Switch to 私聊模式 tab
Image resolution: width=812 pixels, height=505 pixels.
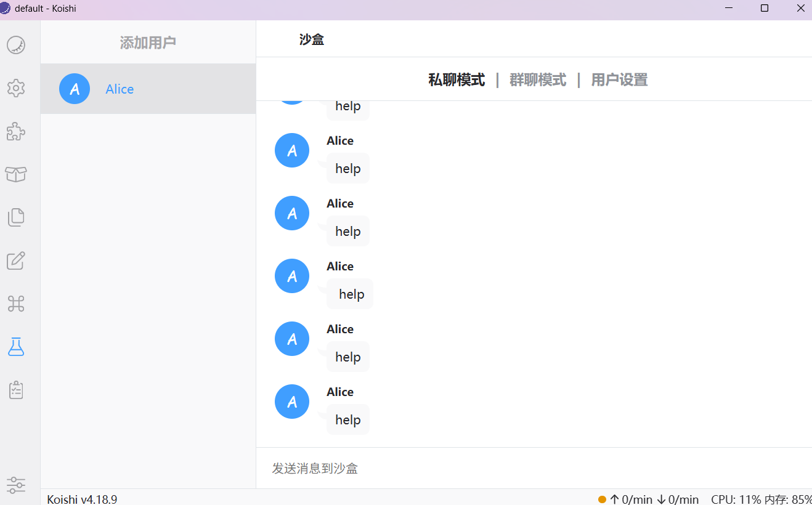tap(457, 80)
